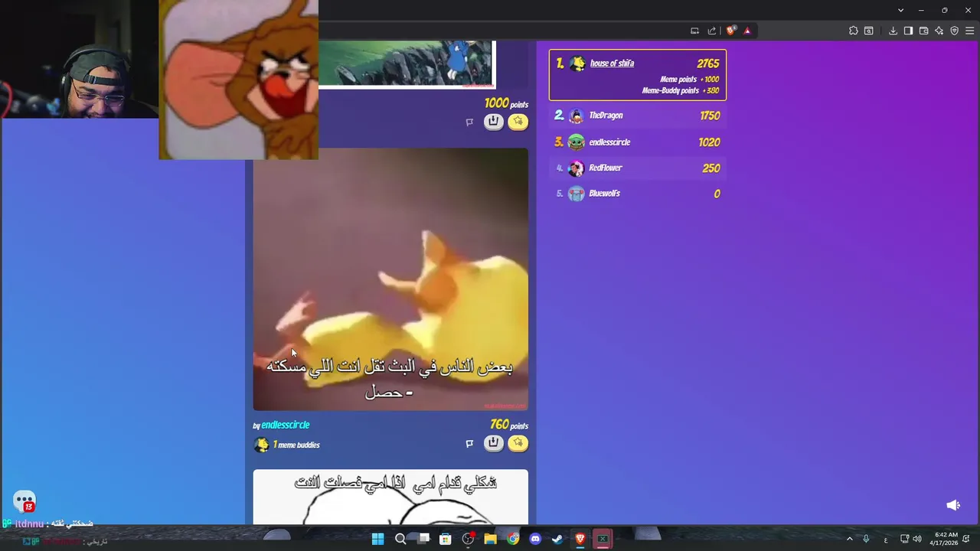Image resolution: width=980 pixels, height=551 pixels.
Task: Download the 1000 points meme
Action: pos(494,122)
